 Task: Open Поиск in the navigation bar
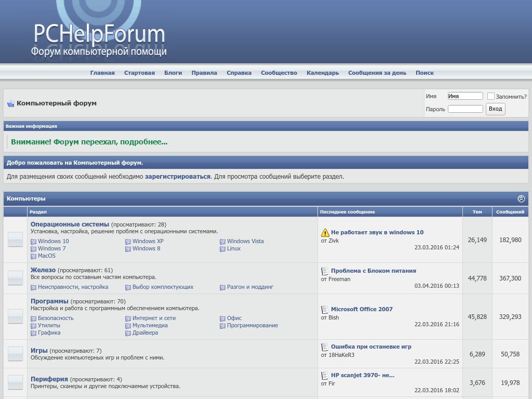(x=425, y=73)
